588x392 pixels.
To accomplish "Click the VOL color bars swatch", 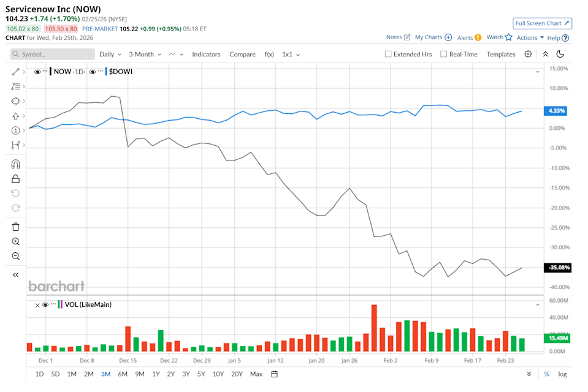I will (x=60, y=304).
